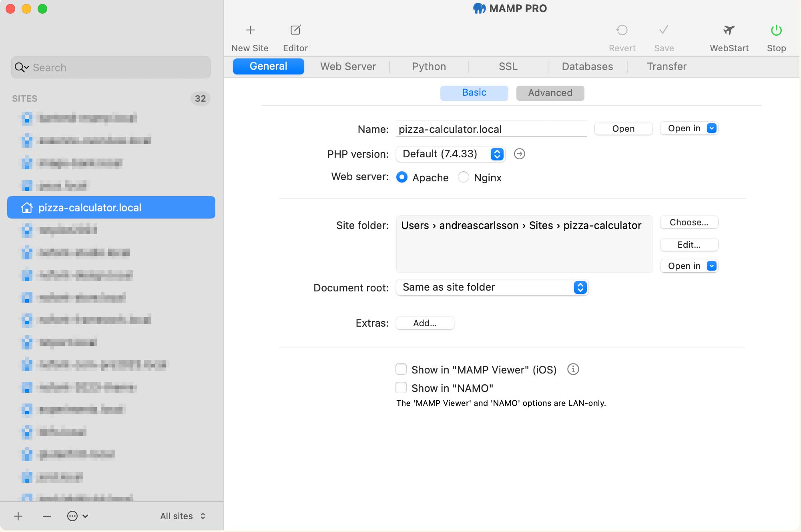
Task: Stop servers with the power icon
Action: point(776,30)
